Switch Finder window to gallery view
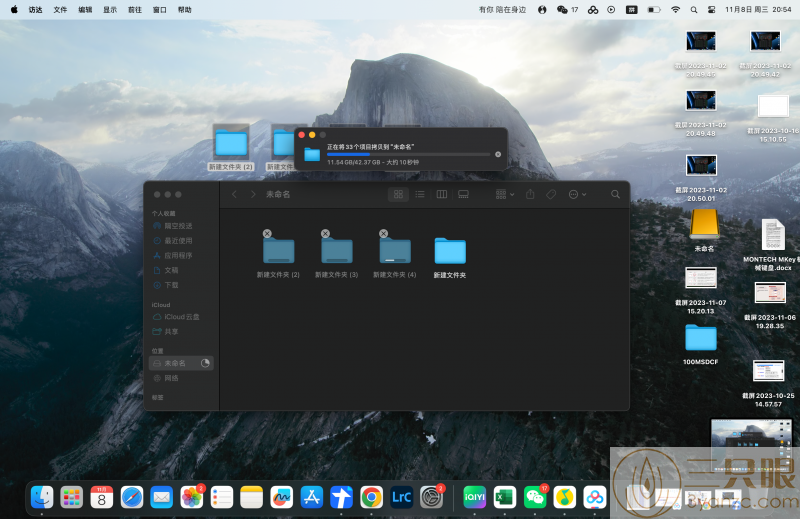 point(463,194)
